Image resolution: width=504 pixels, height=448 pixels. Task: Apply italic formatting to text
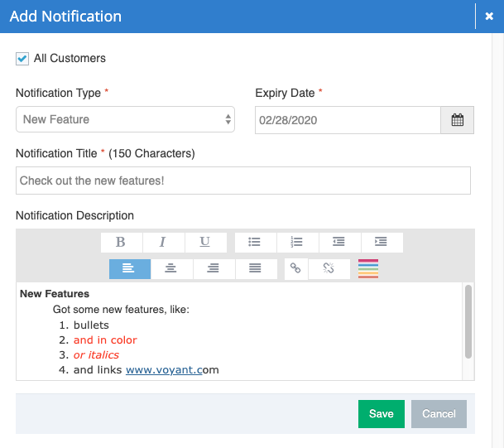(x=163, y=242)
